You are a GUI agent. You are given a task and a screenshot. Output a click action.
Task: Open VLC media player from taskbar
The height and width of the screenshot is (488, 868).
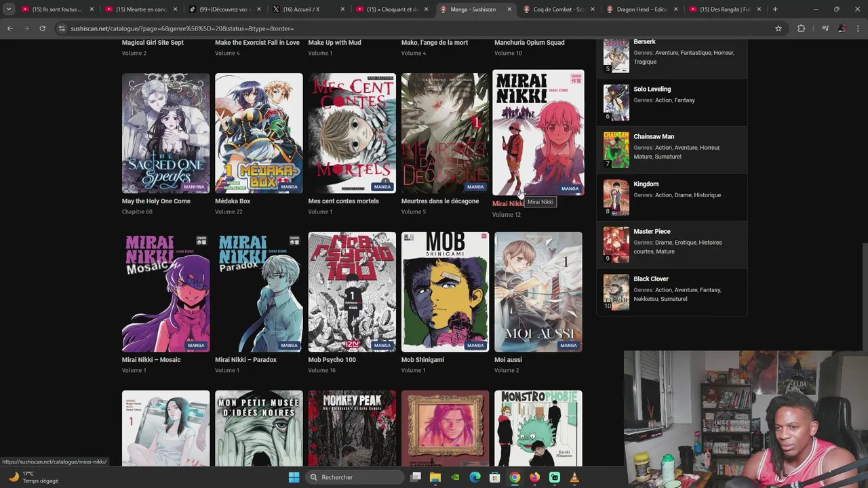click(x=574, y=477)
